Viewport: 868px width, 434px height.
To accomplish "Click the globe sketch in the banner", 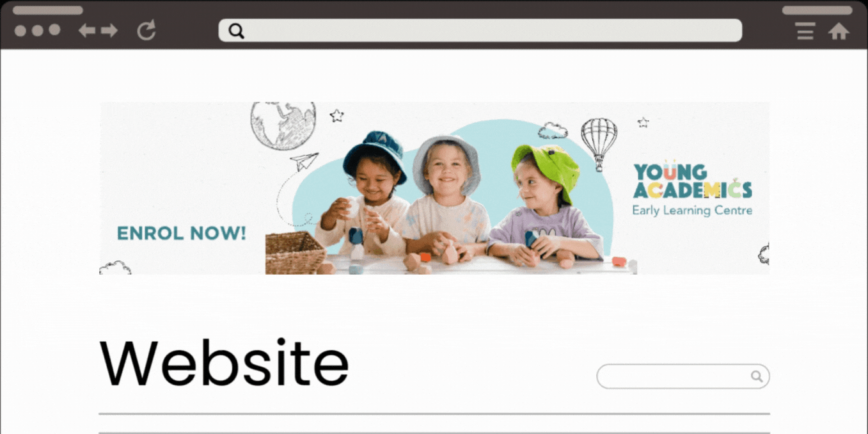I will 283,125.
